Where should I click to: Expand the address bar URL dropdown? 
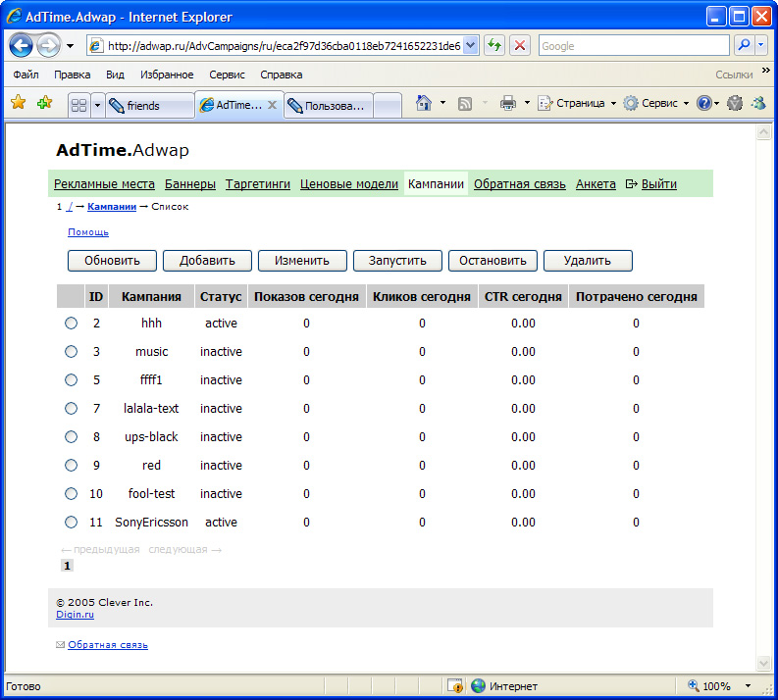(470, 45)
